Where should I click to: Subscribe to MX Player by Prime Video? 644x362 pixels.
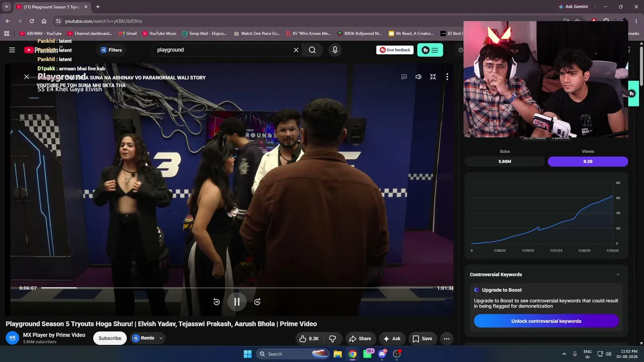110,338
